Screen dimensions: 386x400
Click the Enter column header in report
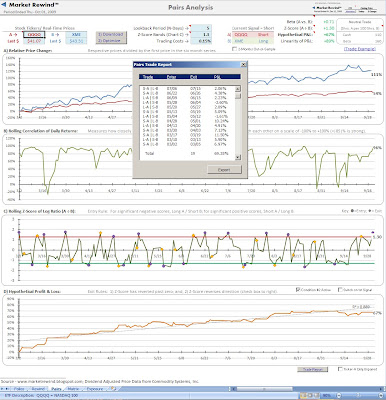click(171, 77)
